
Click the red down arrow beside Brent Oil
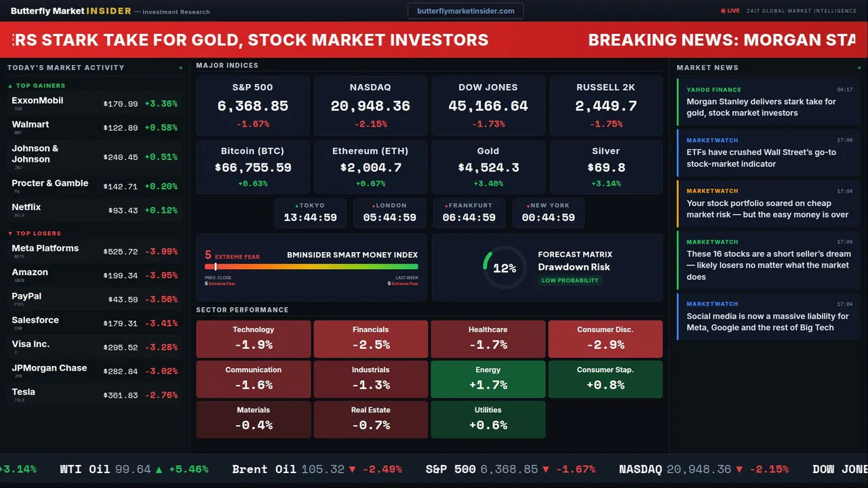click(x=351, y=469)
